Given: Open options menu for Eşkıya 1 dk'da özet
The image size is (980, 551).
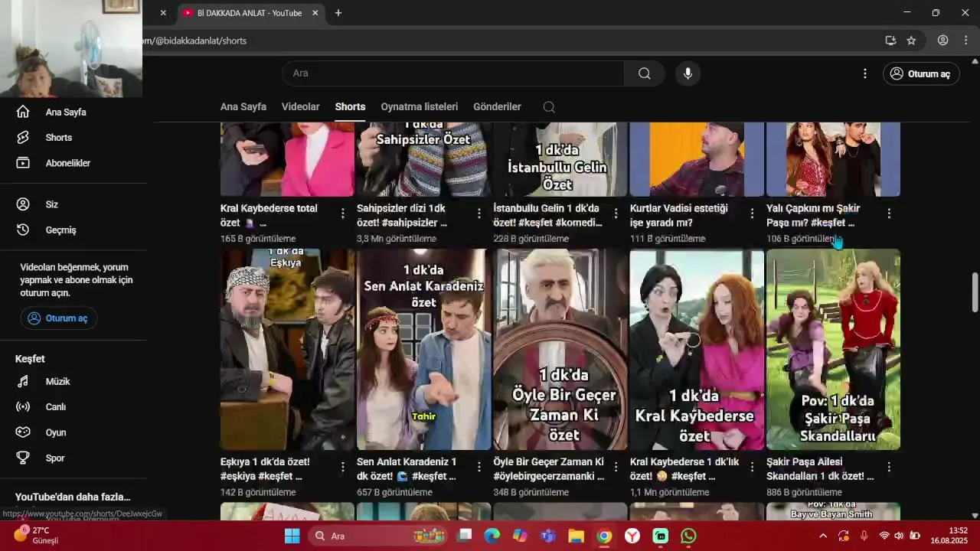Looking at the screenshot, I should (x=342, y=467).
